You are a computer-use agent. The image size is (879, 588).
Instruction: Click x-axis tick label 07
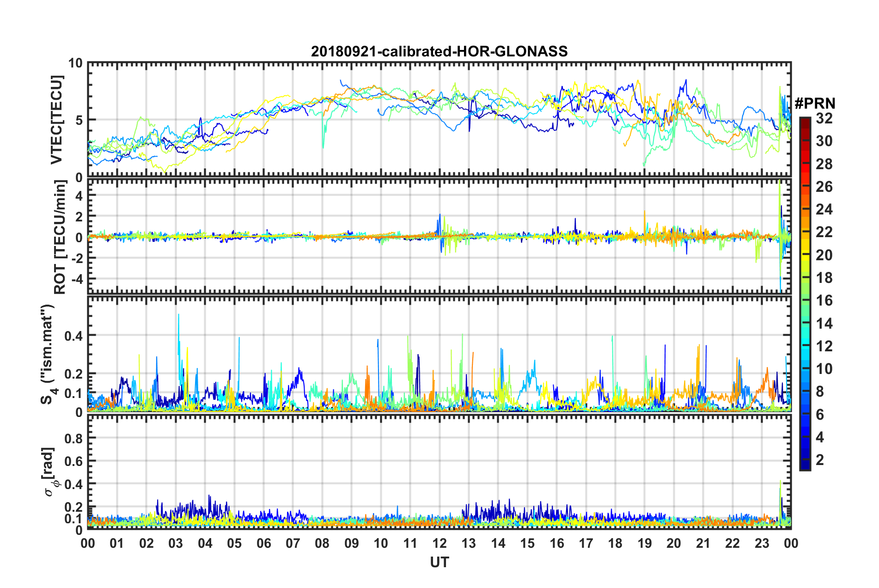293,543
